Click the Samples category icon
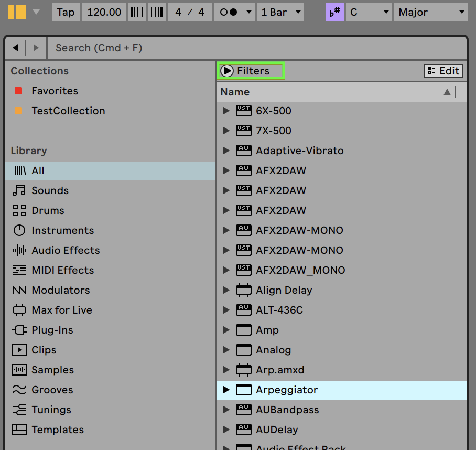Image resolution: width=476 pixels, height=450 pixels. (19, 370)
